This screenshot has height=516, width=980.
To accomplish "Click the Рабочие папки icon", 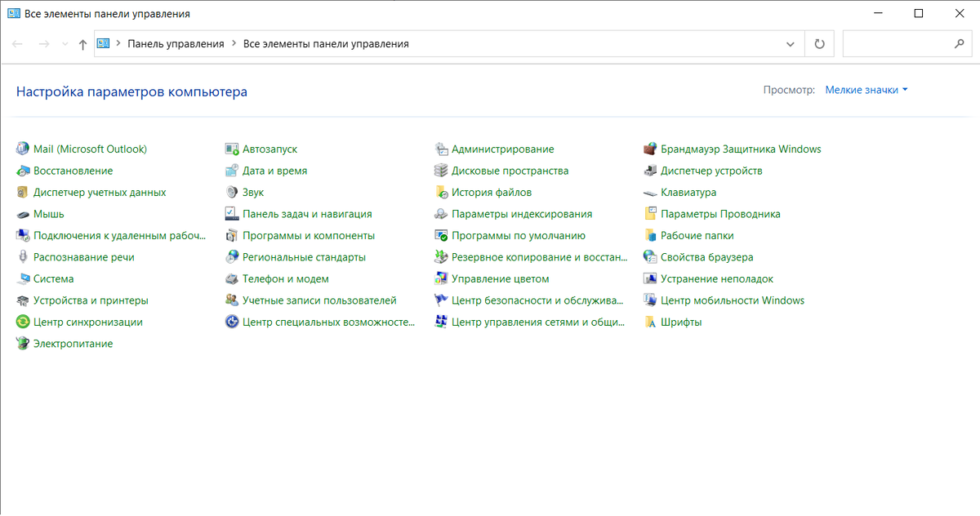I will click(x=649, y=235).
